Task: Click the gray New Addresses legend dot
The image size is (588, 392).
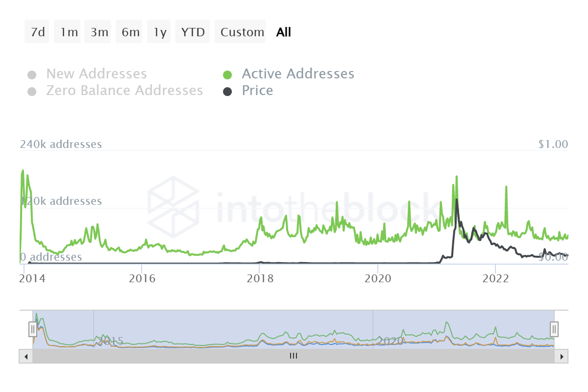Action: [32, 73]
